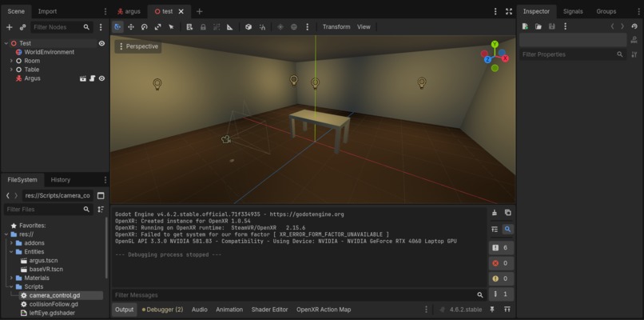This screenshot has height=320, width=644.
Task: Select the Scale mode tool
Action: (x=157, y=26)
